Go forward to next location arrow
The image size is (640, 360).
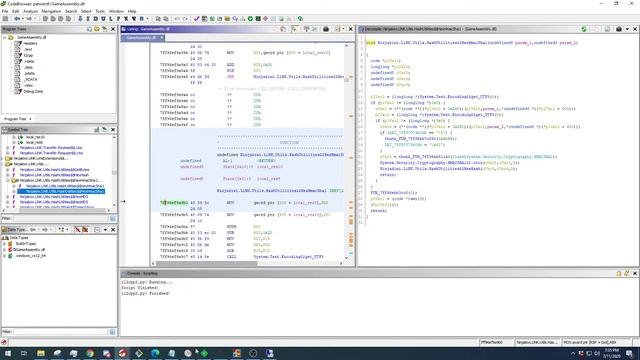(29, 19)
